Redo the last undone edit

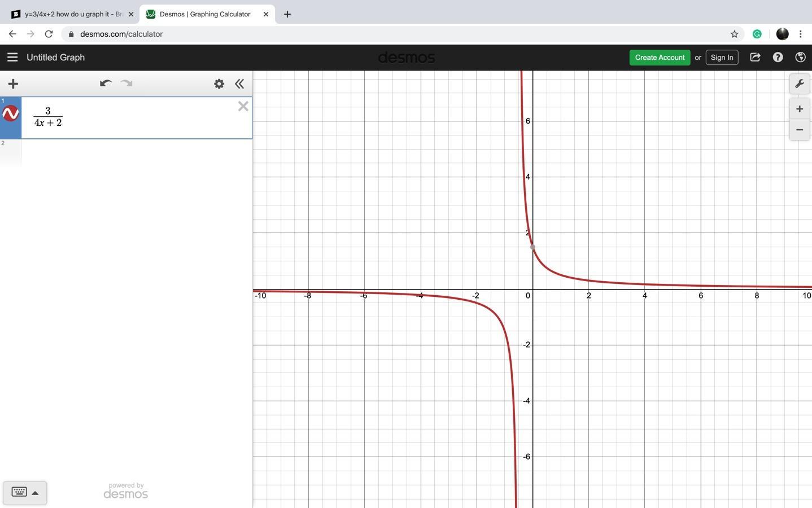point(126,84)
